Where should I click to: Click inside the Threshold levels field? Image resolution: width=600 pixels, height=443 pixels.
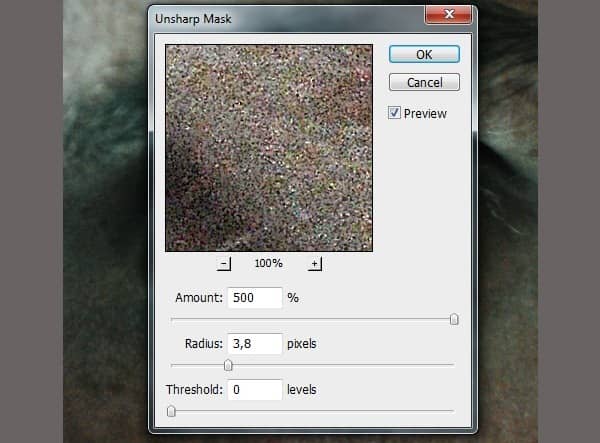coord(255,389)
